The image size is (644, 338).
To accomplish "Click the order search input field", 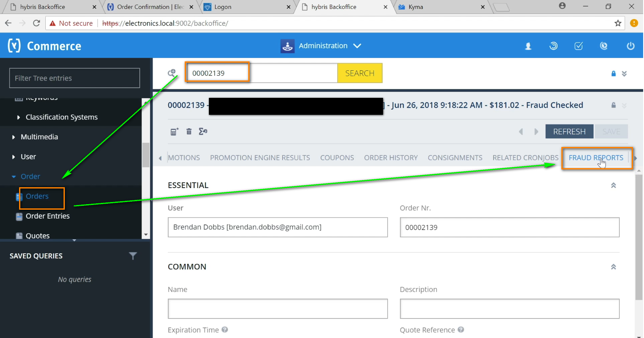I will [262, 73].
